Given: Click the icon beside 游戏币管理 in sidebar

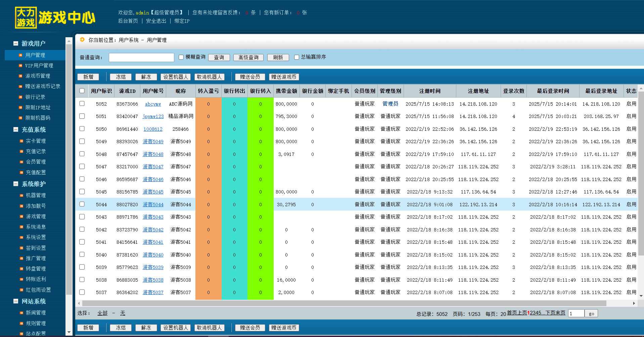Looking at the screenshot, I should (20, 76).
